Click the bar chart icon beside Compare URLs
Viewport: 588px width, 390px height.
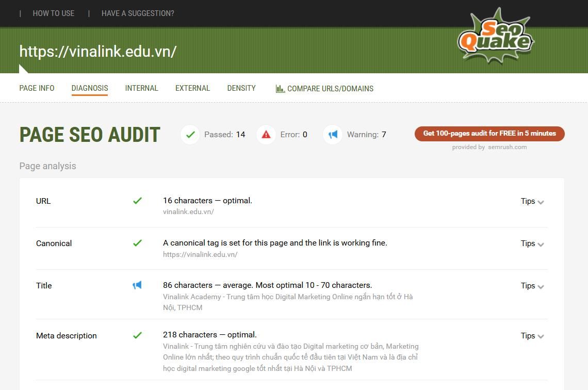(280, 89)
